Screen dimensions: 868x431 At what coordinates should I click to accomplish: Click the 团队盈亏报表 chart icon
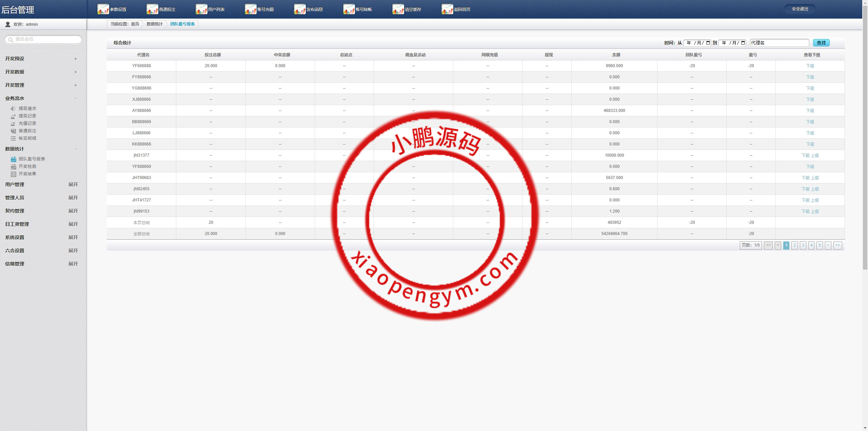click(x=14, y=159)
